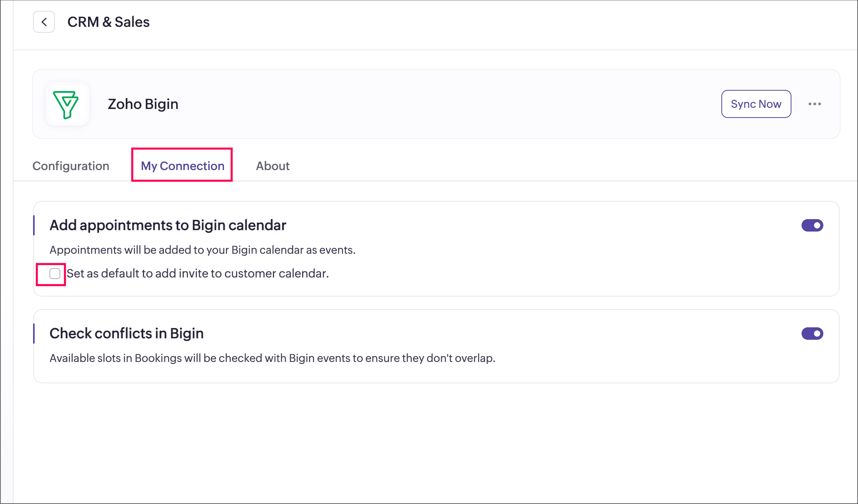Click Check conflicts in Bigin heading
Viewport: 858px width, 504px height.
click(127, 334)
